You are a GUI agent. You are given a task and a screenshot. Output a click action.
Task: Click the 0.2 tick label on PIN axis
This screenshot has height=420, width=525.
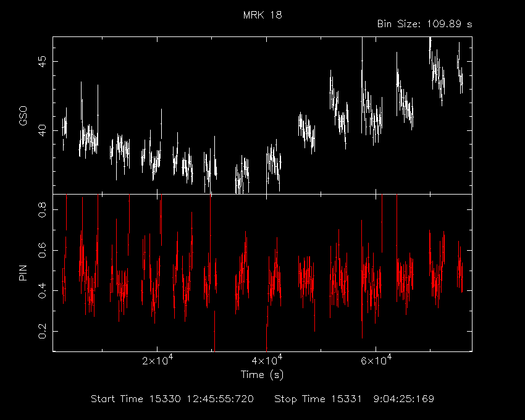point(42,331)
